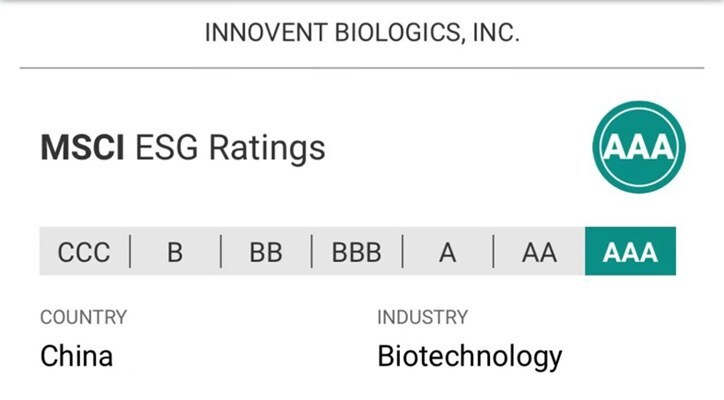724x400 pixels.
Task: Pick the BBB rating segment
Action: (357, 252)
